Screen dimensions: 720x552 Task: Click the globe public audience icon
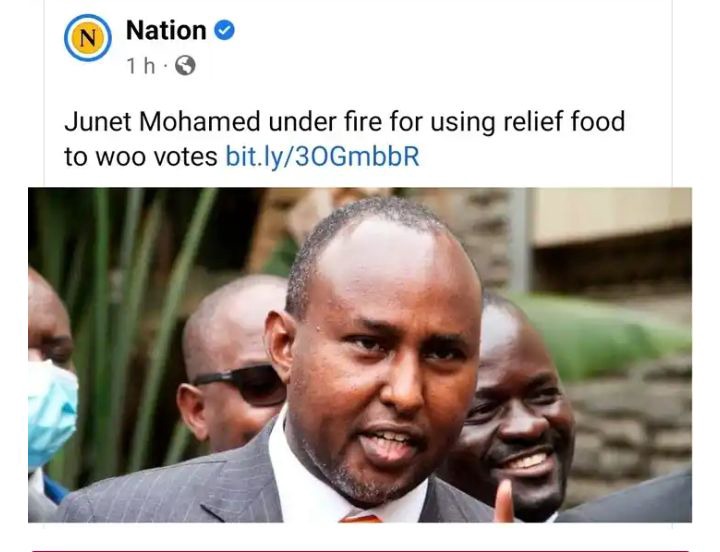[x=186, y=65]
